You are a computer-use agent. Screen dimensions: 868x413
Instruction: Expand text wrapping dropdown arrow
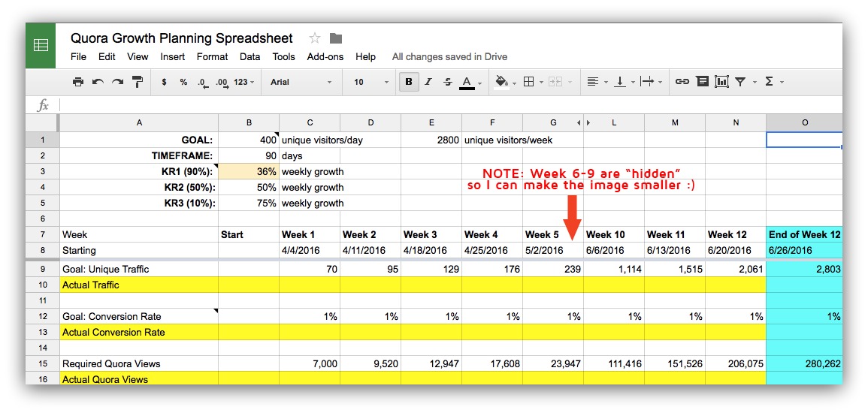pos(660,83)
